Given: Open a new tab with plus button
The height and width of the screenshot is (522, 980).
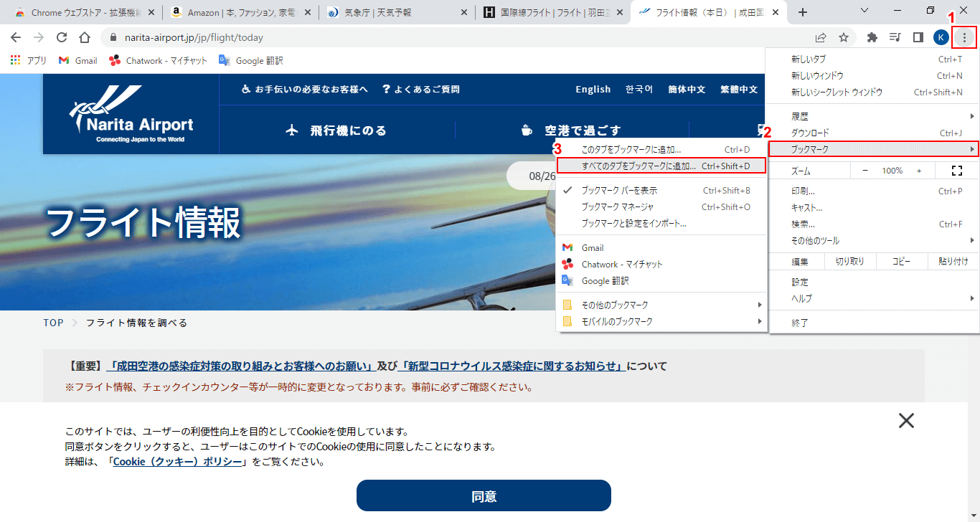Looking at the screenshot, I should (x=803, y=12).
